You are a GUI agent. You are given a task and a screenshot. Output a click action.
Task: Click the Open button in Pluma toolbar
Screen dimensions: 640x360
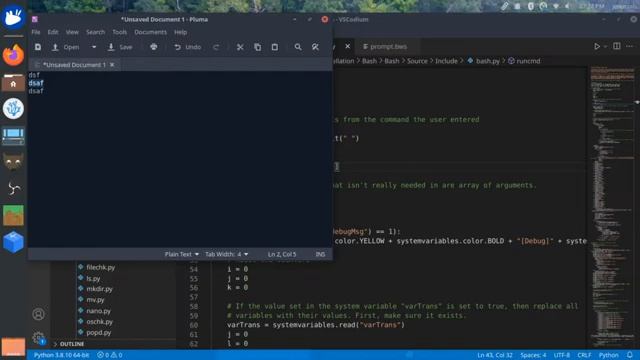(x=66, y=47)
